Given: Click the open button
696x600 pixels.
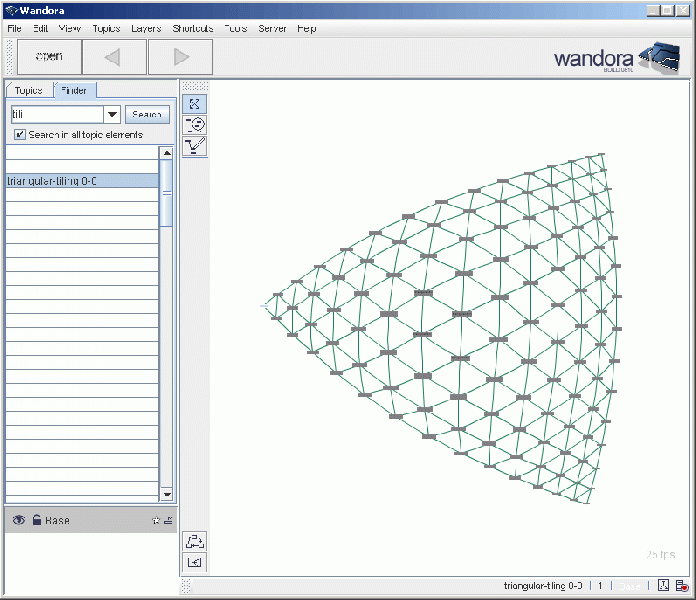Looking at the screenshot, I should pos(49,57).
